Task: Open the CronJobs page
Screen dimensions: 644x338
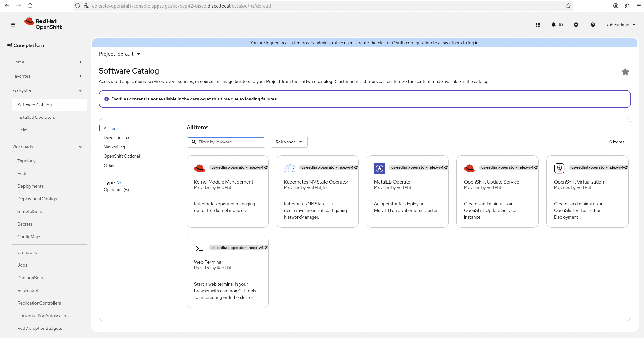Action: point(27,252)
